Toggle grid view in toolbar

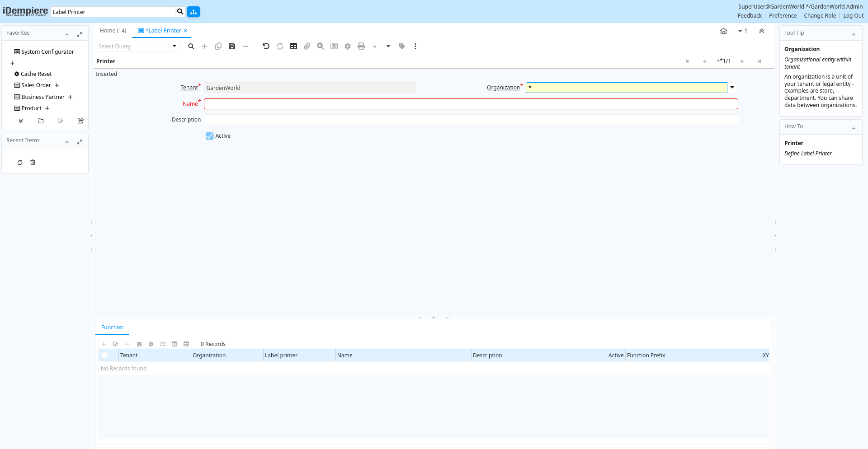click(x=293, y=47)
